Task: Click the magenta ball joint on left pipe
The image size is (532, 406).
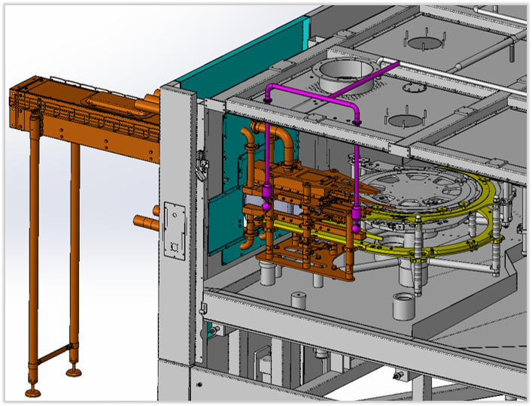Action: pos(267,201)
